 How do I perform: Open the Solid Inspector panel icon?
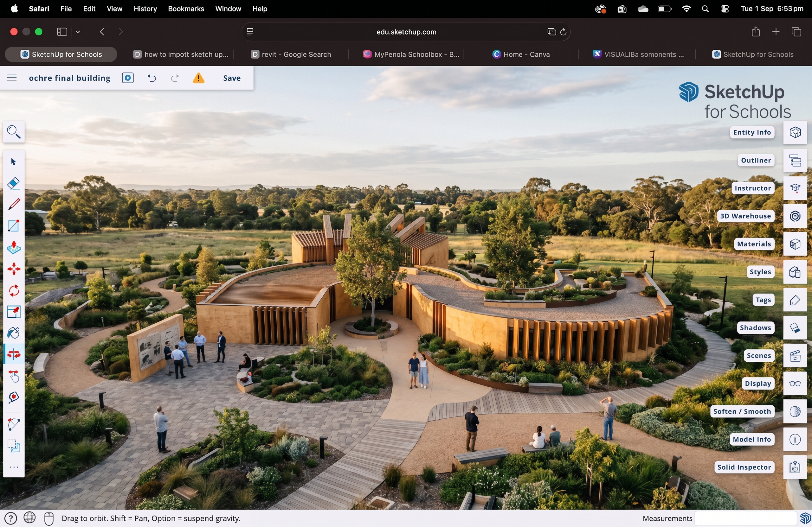[x=795, y=467]
